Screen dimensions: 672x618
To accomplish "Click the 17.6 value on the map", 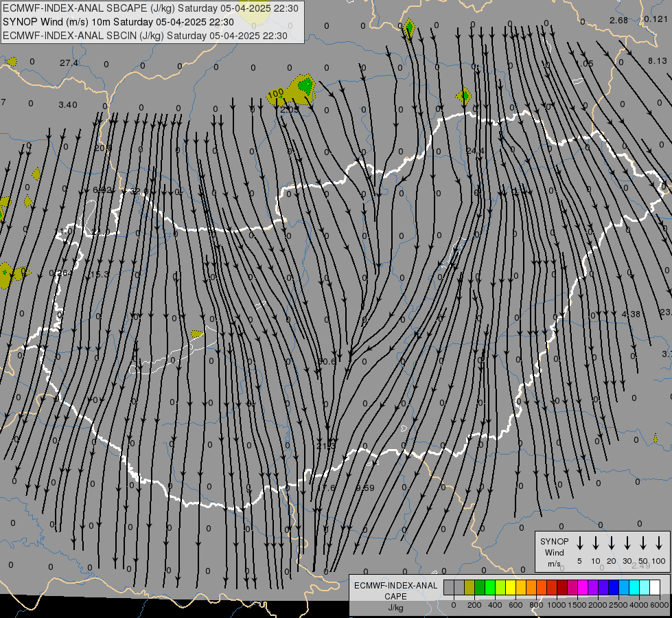I will point(326,488).
